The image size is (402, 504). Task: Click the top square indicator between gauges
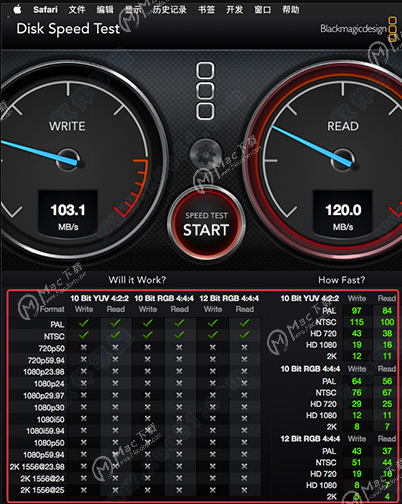205,70
